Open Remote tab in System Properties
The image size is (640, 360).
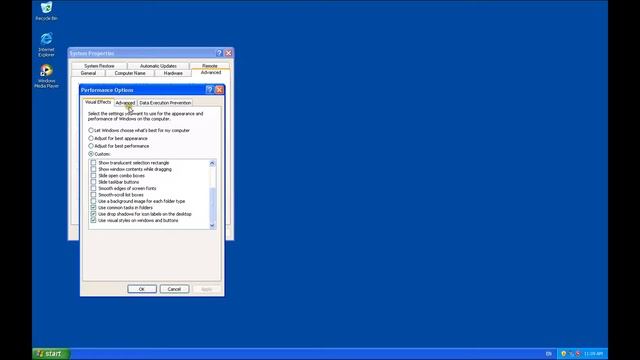click(x=210, y=66)
